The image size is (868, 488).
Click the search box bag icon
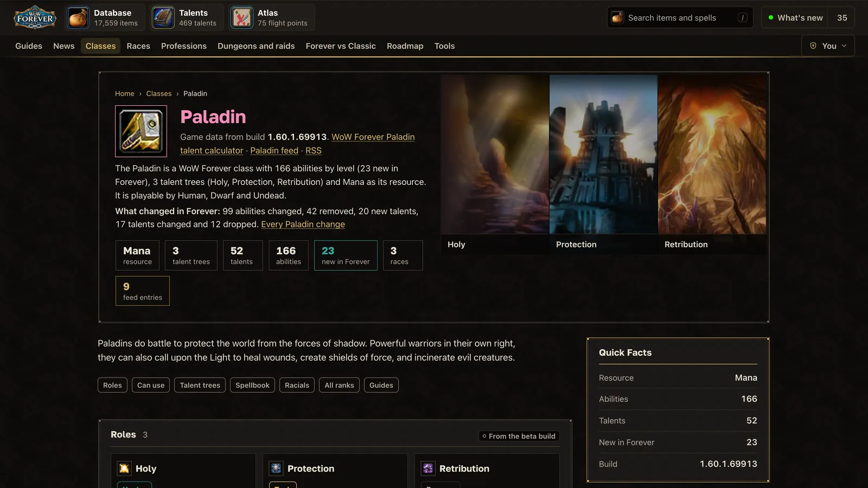(x=617, y=18)
